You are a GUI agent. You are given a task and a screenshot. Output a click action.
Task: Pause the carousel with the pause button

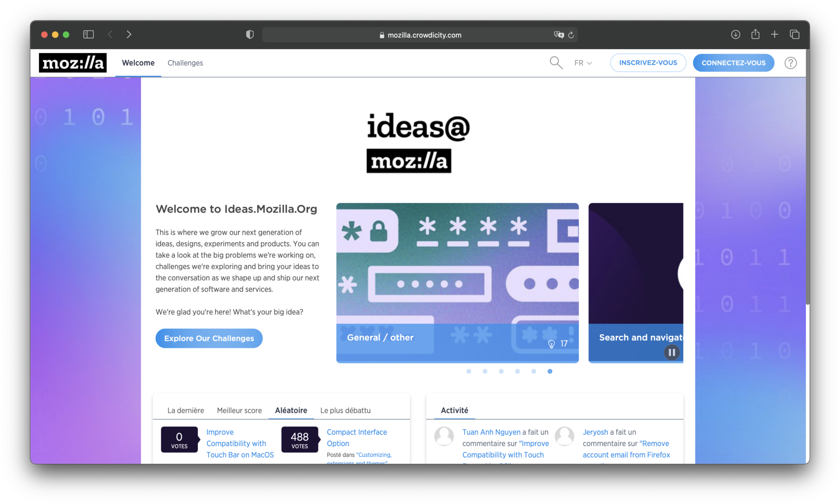coord(672,352)
